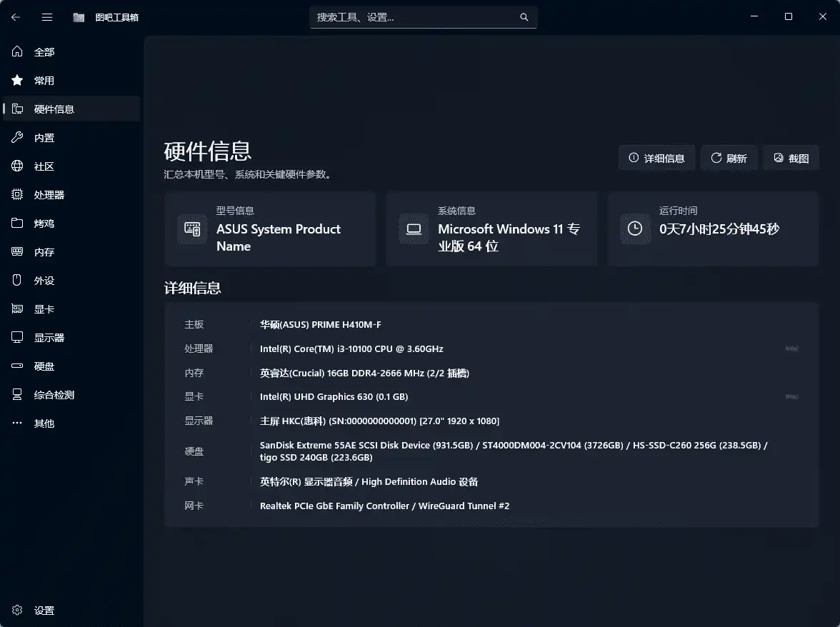
Task: Click the 主板 row label
Action: tap(194, 324)
